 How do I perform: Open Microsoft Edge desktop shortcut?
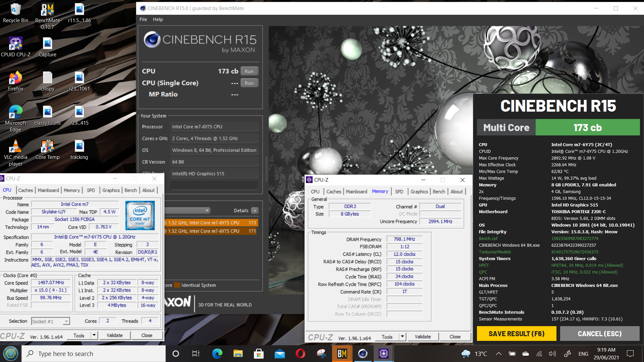(15, 119)
